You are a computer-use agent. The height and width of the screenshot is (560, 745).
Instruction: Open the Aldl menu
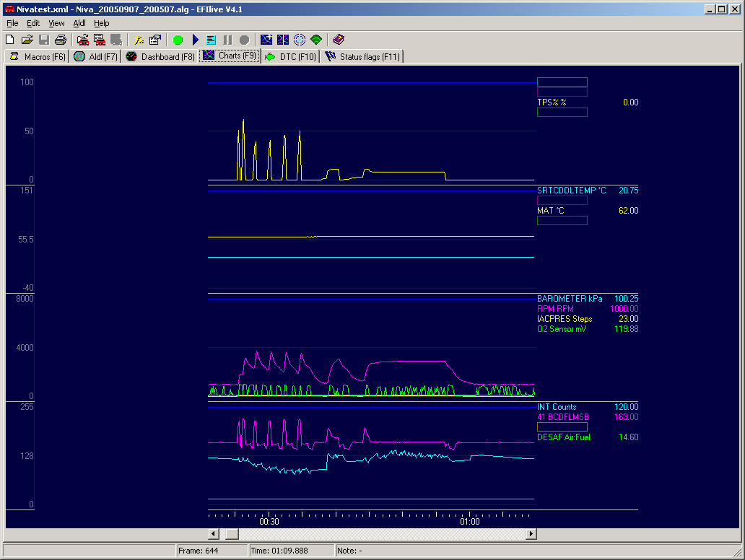(79, 23)
